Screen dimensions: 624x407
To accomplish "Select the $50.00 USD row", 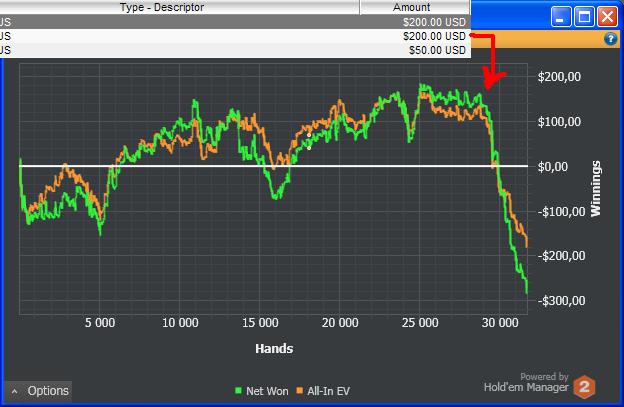I will click(235, 50).
